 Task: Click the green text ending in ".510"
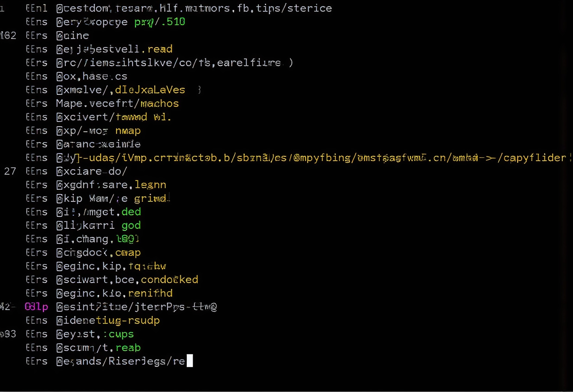point(160,22)
